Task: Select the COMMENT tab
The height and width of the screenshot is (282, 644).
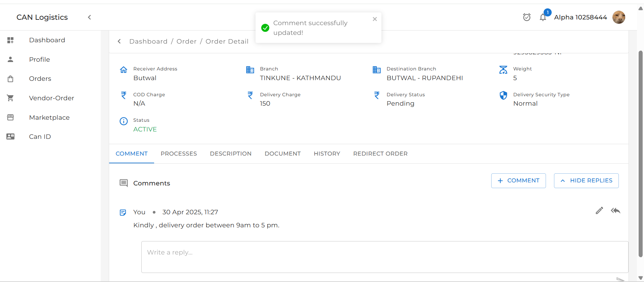Action: pos(132,154)
